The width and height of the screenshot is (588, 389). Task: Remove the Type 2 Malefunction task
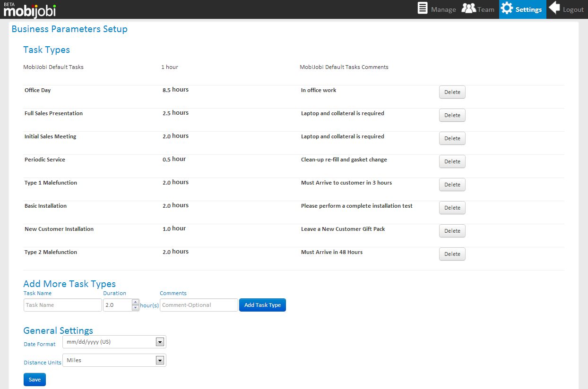click(452, 254)
